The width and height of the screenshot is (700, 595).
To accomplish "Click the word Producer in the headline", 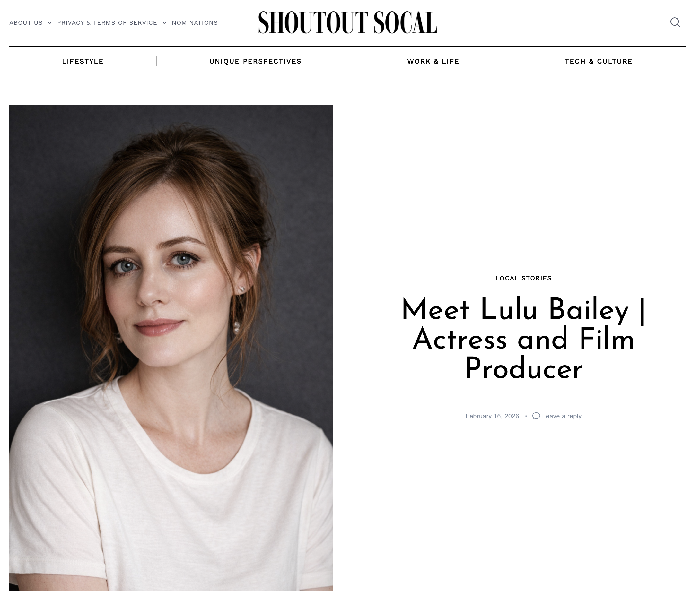I will click(523, 368).
